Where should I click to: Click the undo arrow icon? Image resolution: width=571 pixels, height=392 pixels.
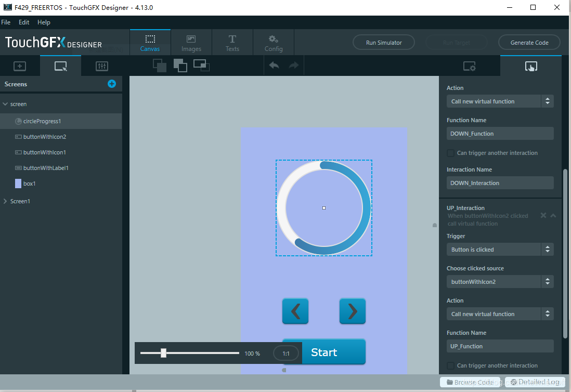(x=274, y=66)
